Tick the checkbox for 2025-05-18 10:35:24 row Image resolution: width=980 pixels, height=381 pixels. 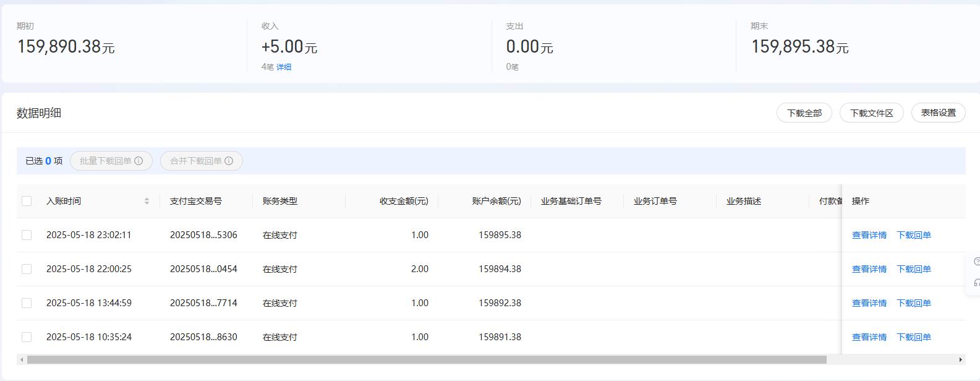click(27, 337)
